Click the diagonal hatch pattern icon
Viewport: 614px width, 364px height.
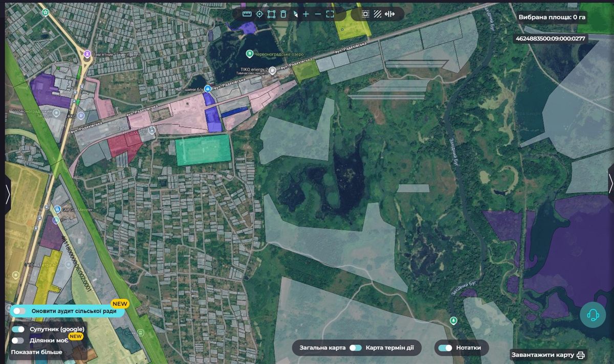(377, 14)
